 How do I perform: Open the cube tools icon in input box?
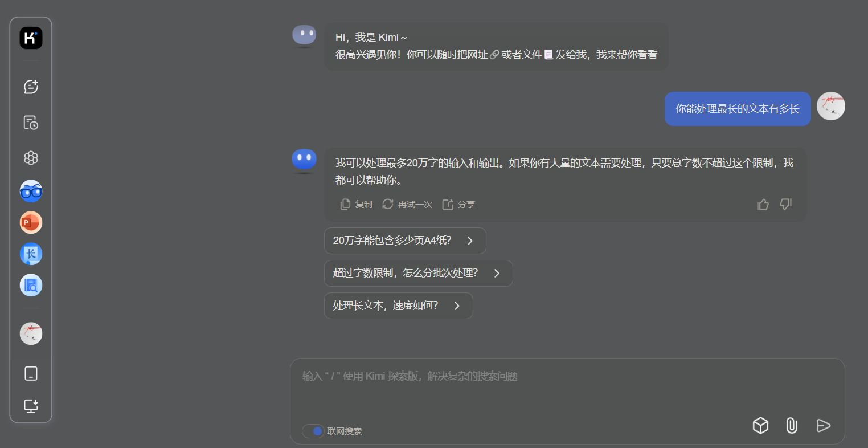[760, 425]
